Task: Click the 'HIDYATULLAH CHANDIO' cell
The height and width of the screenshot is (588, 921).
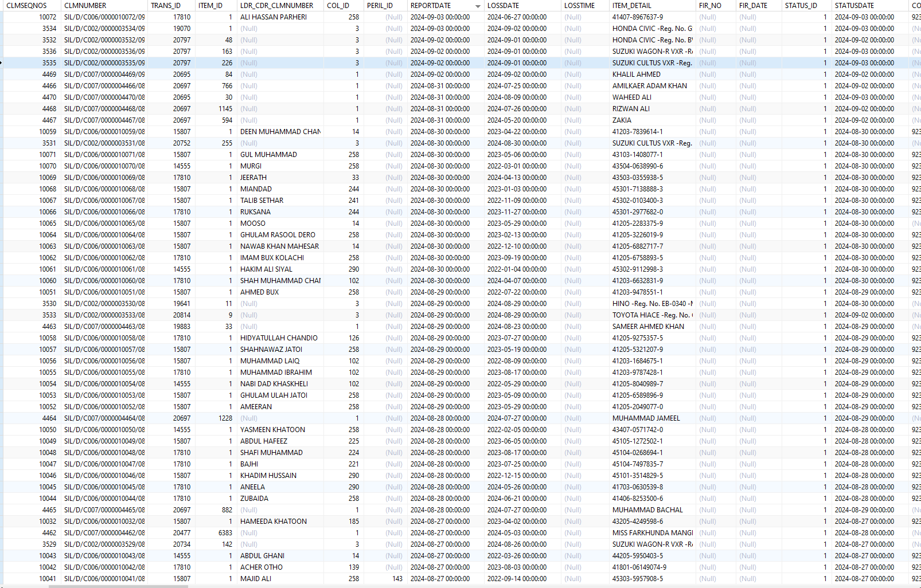Action: 280,338
